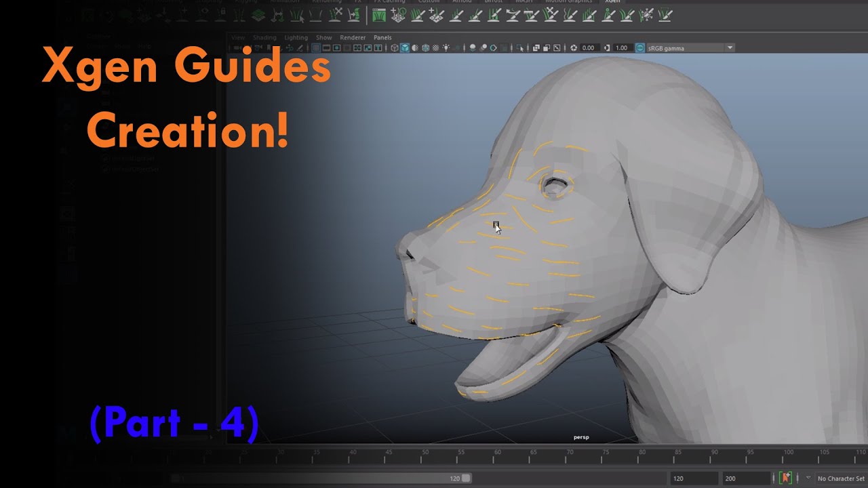The width and height of the screenshot is (868, 488).
Task: Open View panel menu
Action: [238, 38]
